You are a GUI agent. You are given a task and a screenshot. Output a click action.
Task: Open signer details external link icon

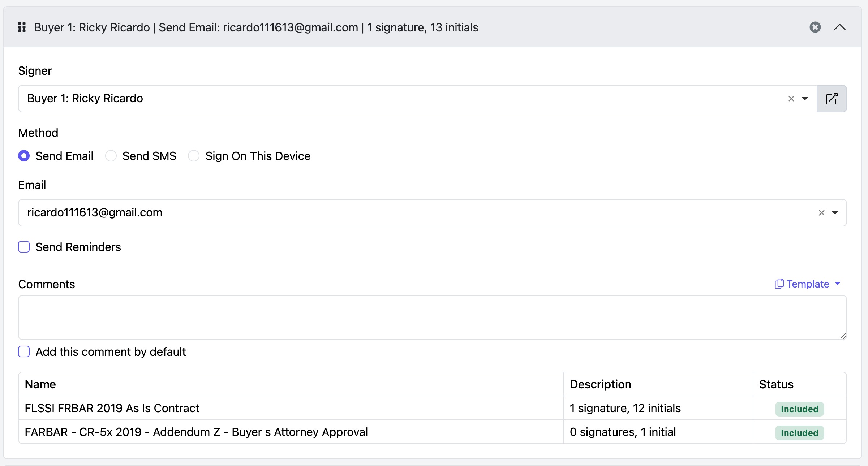[x=832, y=99]
